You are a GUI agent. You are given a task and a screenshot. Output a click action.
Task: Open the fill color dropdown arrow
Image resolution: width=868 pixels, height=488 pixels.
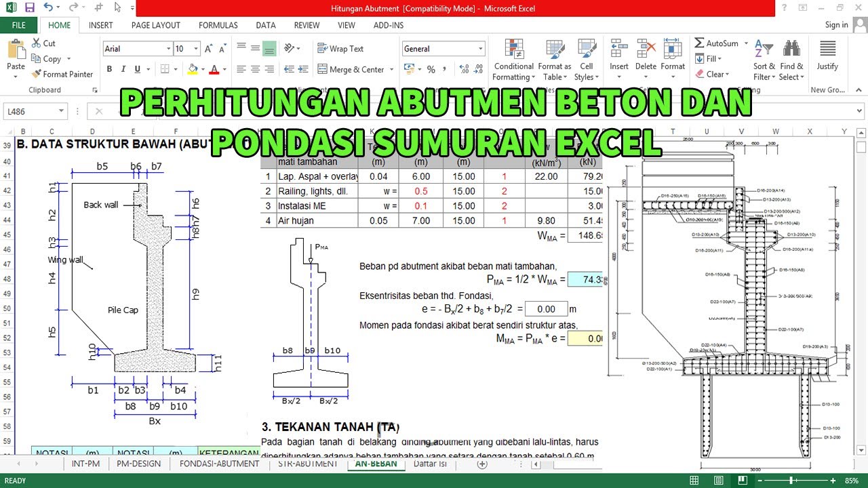pyautogui.click(x=203, y=69)
